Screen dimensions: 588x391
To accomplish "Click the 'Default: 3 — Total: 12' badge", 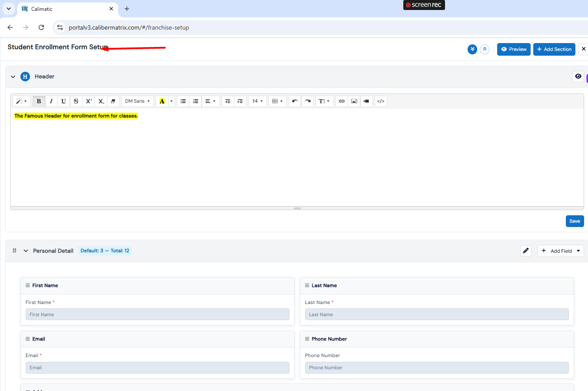I will (105, 251).
